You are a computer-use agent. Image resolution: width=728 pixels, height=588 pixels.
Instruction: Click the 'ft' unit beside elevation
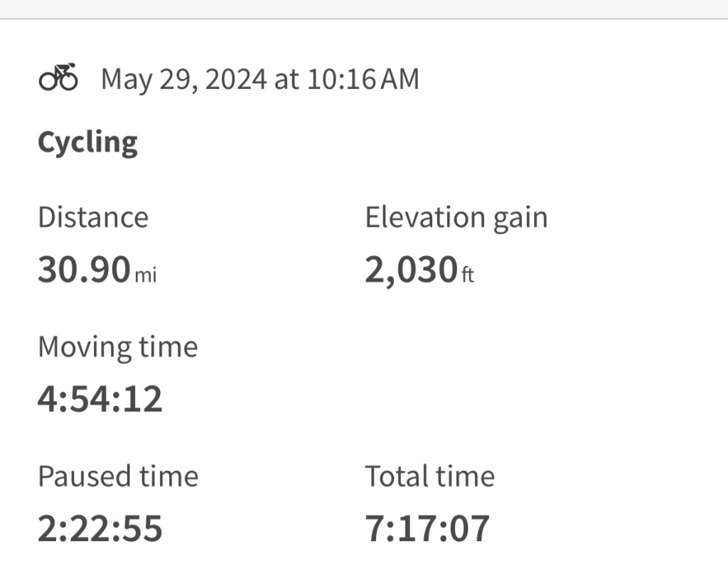pyautogui.click(x=467, y=275)
